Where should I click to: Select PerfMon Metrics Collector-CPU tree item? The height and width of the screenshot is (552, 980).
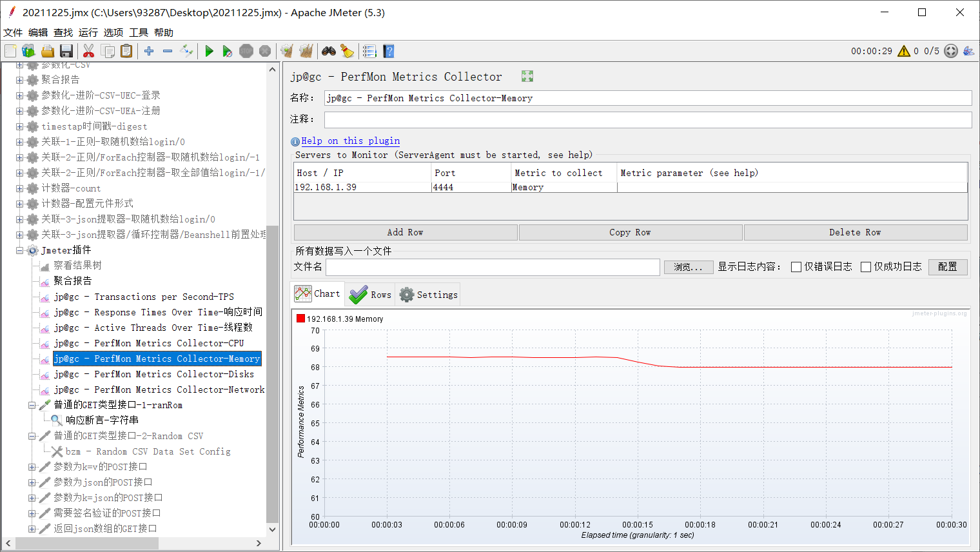(x=149, y=343)
